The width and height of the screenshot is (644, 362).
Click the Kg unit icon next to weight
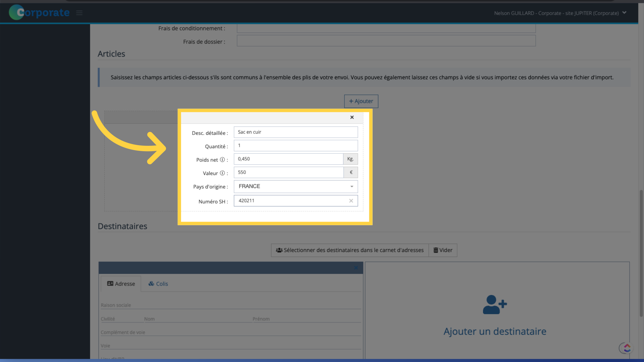click(350, 159)
